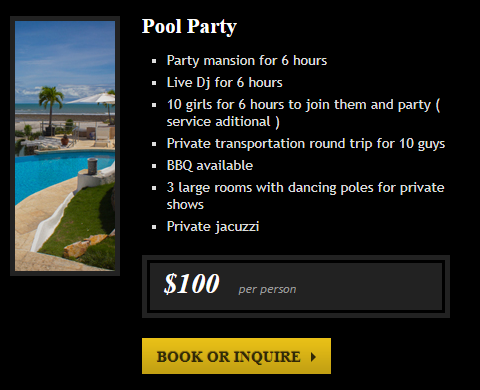Viewport: 480px width, 390px height.
Task: Click 'Private transportation round trip' list item
Action: point(306,144)
